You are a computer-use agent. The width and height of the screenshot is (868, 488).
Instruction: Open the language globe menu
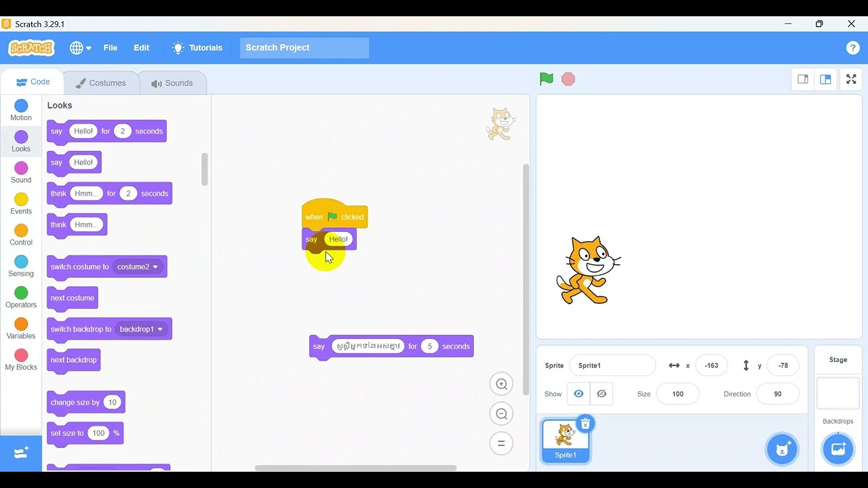(x=80, y=48)
